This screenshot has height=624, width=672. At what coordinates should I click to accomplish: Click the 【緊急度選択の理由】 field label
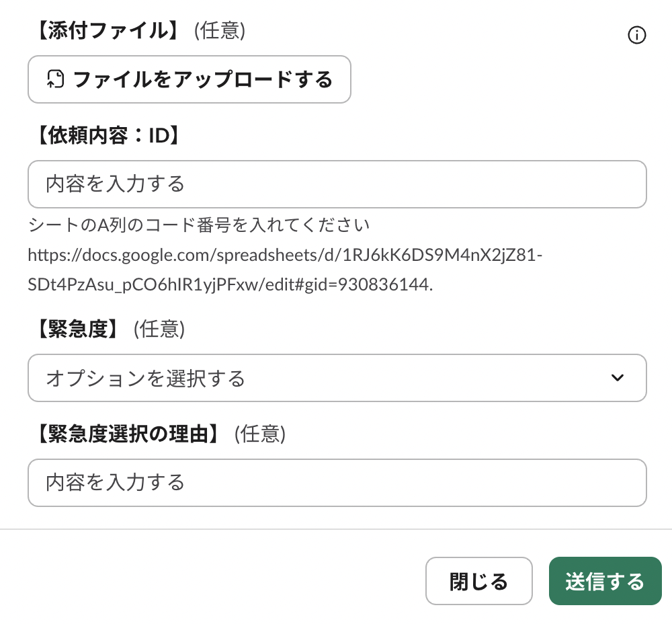pos(128,434)
